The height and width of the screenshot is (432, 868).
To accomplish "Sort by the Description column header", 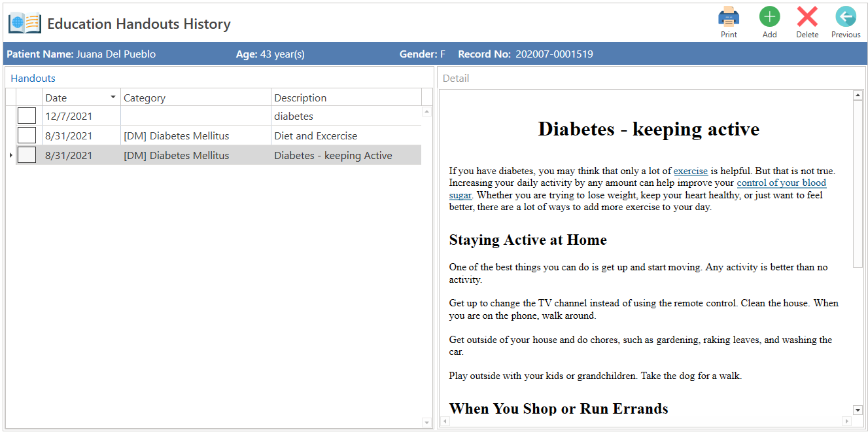I will coord(346,98).
